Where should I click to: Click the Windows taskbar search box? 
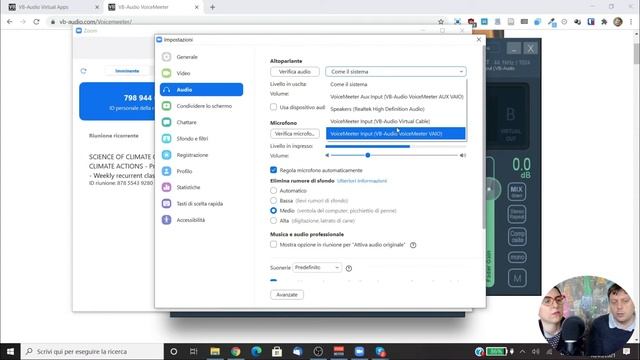click(92, 351)
